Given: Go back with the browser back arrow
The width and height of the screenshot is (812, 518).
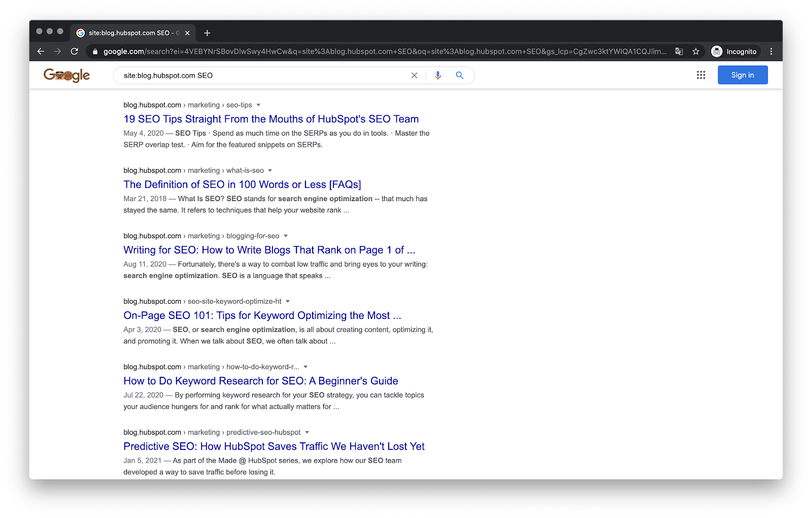Looking at the screenshot, I should point(41,51).
